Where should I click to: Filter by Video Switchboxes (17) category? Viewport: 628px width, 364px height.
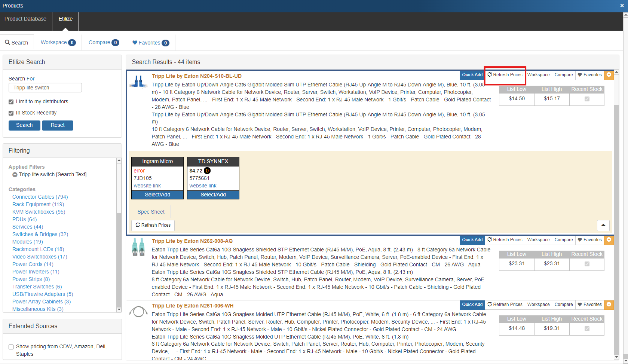pos(40,257)
